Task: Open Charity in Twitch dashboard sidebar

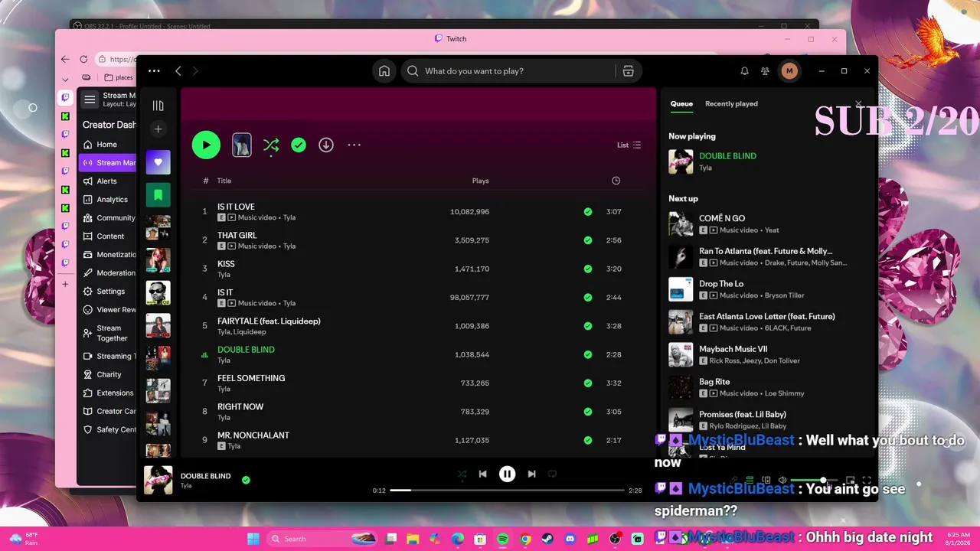Action: pos(109,375)
